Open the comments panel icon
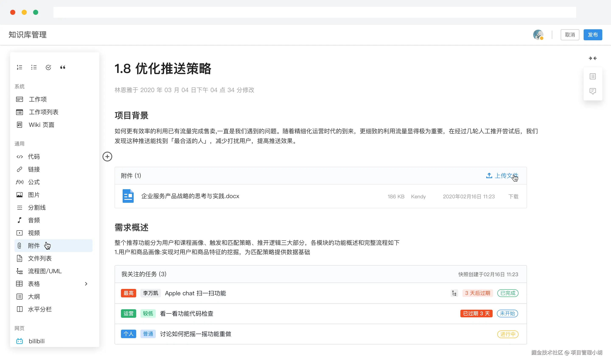Screen dimensions: 611x364 pos(593,91)
